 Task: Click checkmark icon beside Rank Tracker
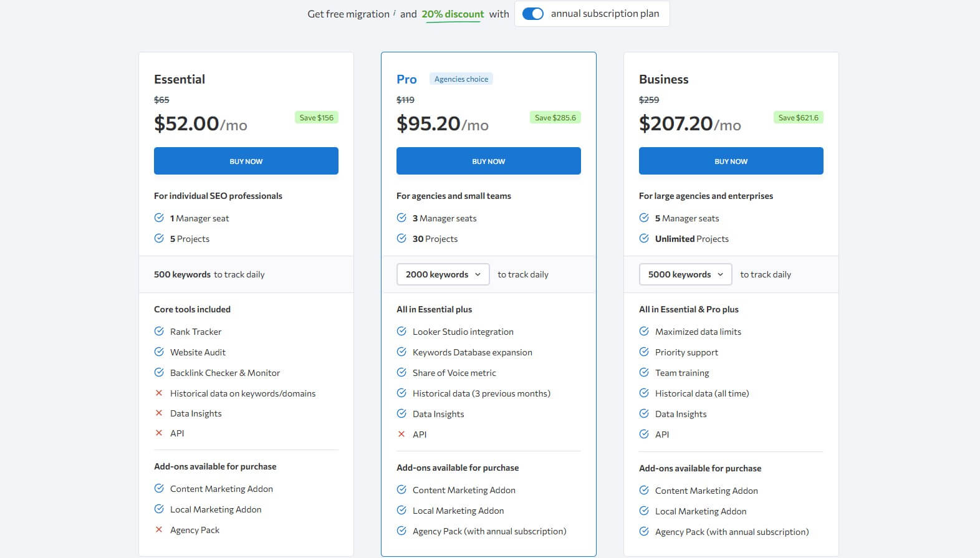coord(159,332)
